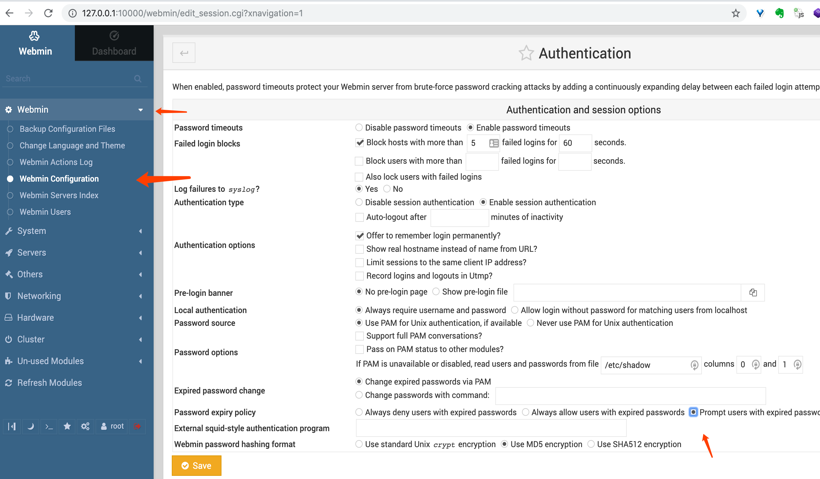The width and height of the screenshot is (820, 479).
Task: Click the file chooser icon for pre-login file
Action: coord(753,292)
